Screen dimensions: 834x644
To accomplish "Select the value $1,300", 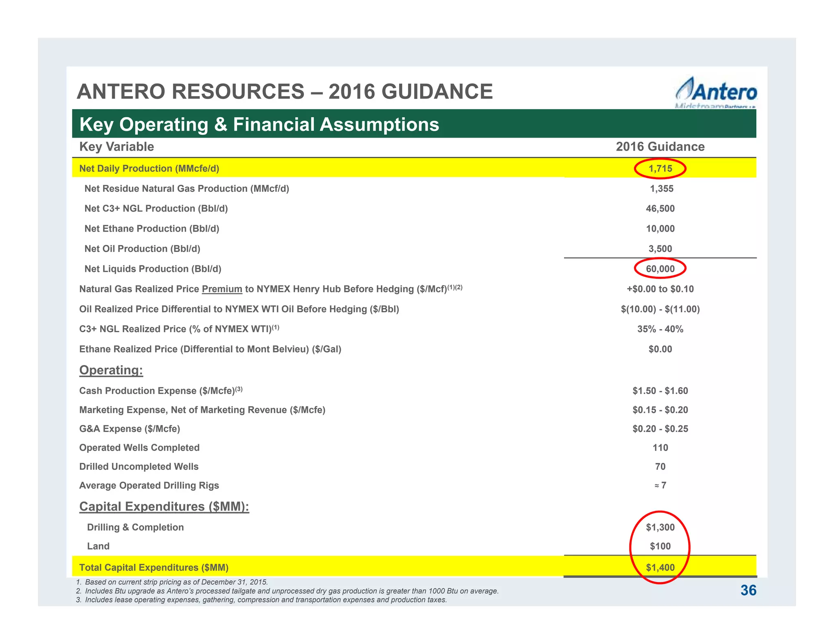I will tap(660, 527).
